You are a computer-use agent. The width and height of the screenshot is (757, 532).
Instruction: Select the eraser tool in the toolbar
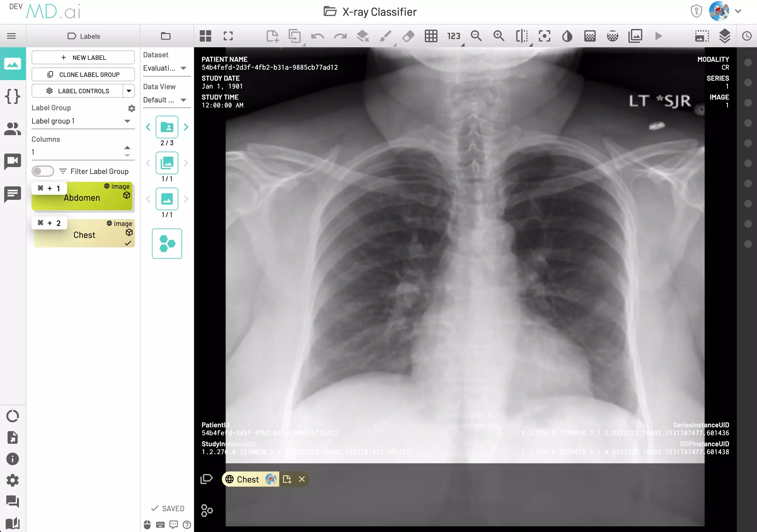tap(408, 36)
